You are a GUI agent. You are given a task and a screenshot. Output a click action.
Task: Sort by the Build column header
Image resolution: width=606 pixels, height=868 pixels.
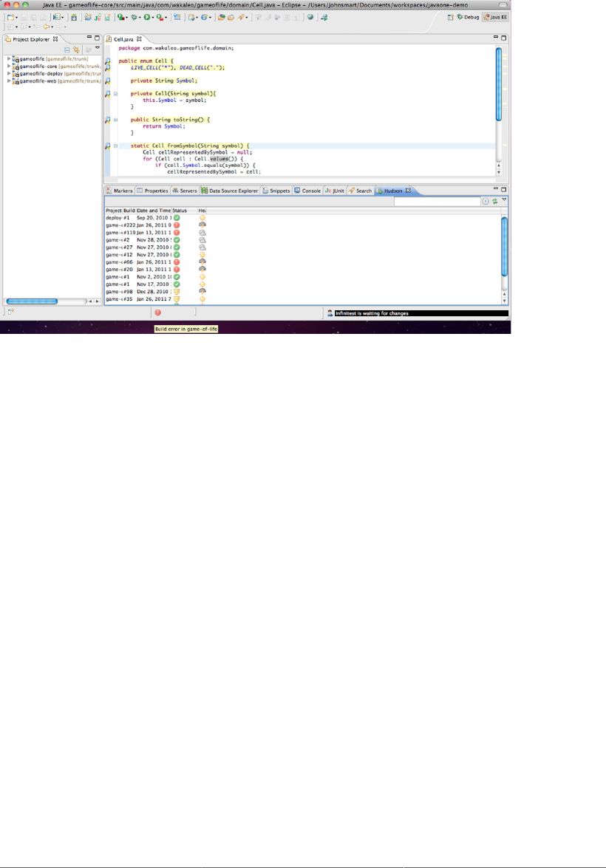click(129, 211)
